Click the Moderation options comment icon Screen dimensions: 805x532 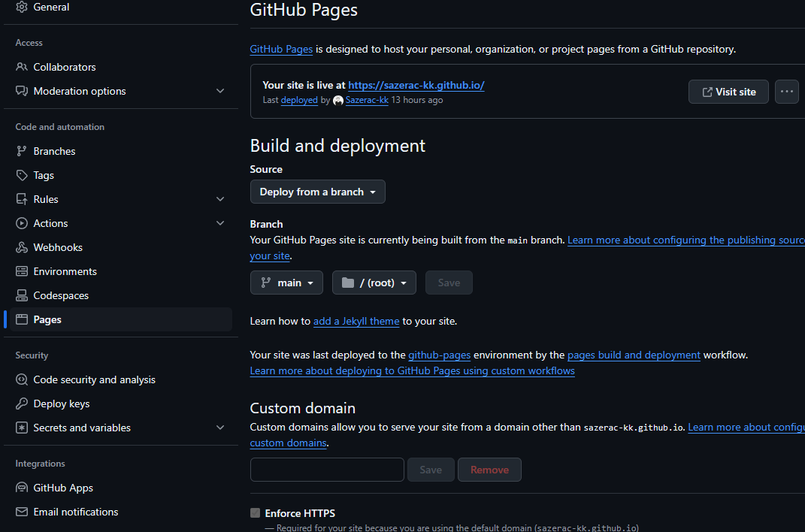[x=22, y=91]
